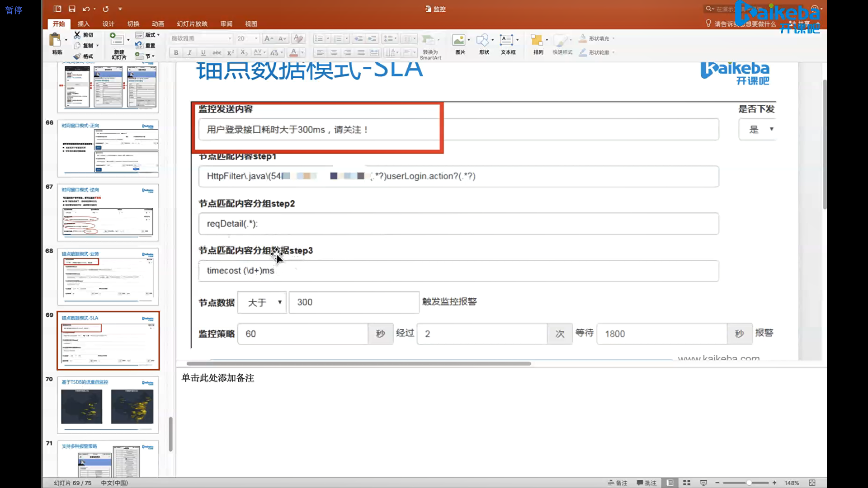The height and width of the screenshot is (488, 868).
Task: Toggle the 备注 notes pane button
Action: [618, 483]
